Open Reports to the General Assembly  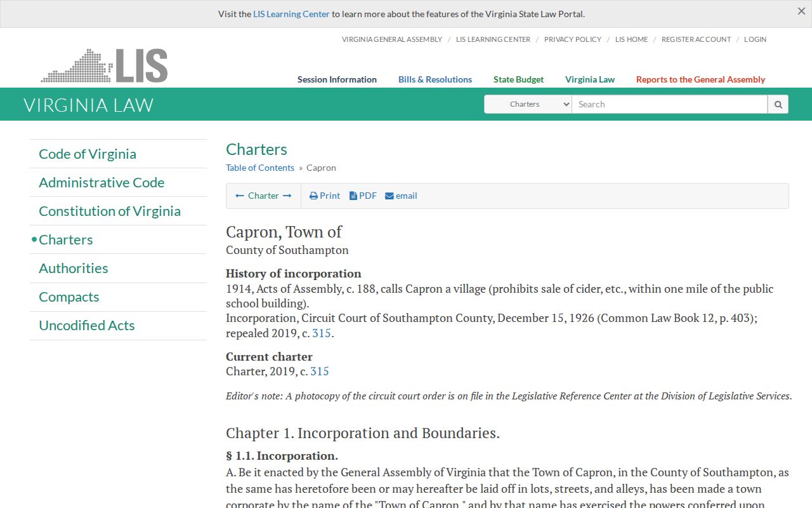(x=701, y=79)
